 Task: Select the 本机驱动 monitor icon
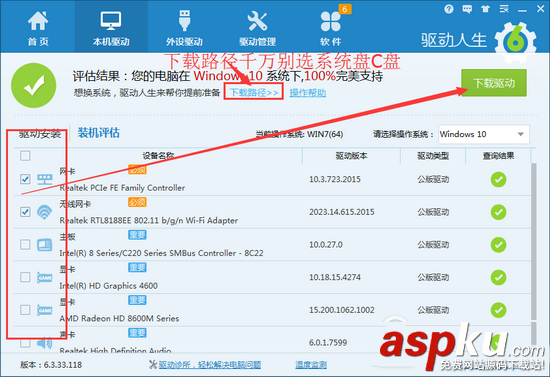(111, 21)
